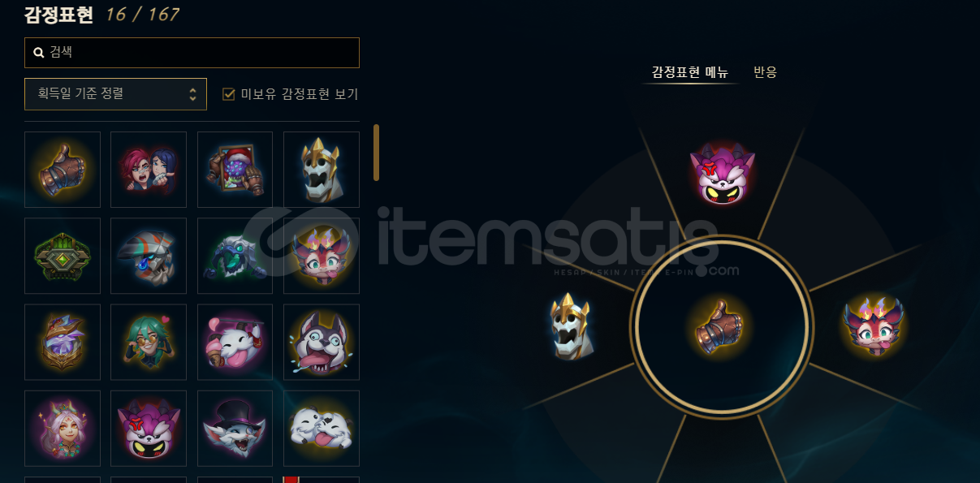Click into the 검색 search field
This screenshot has height=483, width=980.
[192, 53]
